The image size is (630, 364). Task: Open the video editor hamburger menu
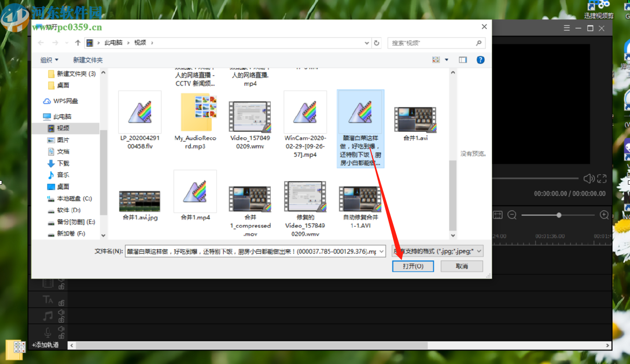(567, 28)
